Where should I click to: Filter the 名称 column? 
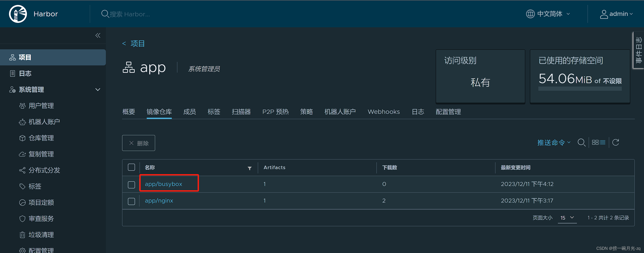pos(249,168)
